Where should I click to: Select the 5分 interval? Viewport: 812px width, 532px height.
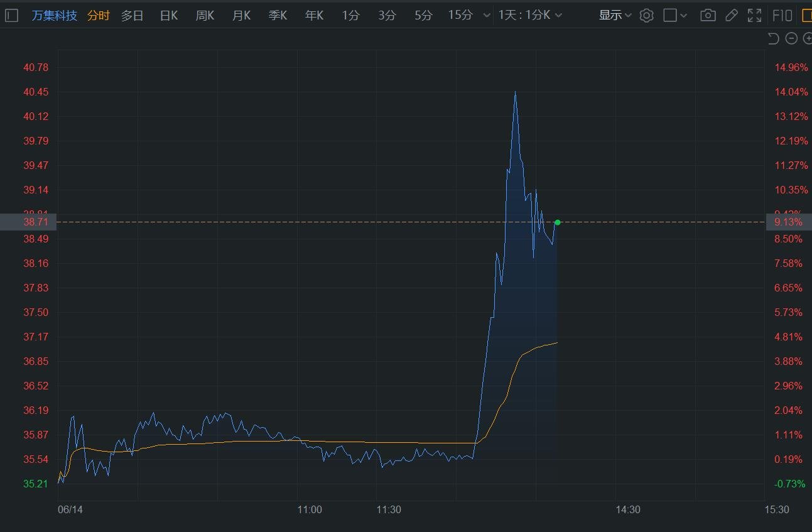424,16
